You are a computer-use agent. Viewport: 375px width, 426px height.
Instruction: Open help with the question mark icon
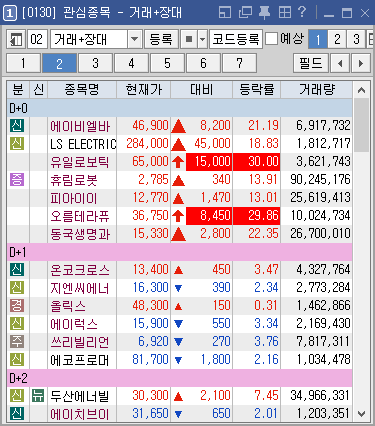pos(302,12)
